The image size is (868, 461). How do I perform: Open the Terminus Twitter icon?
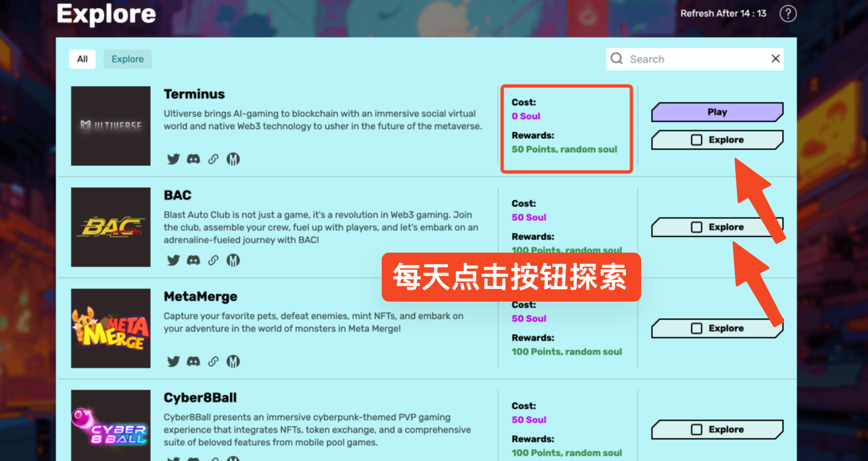point(173,159)
